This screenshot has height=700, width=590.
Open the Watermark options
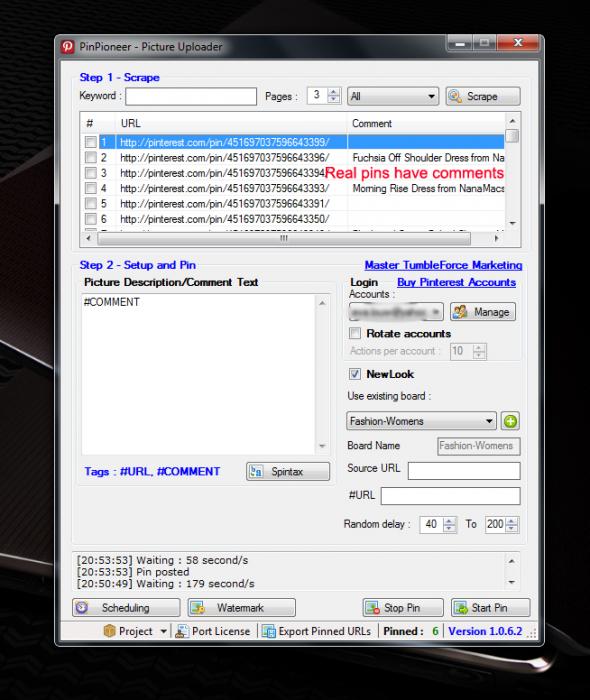point(241,608)
